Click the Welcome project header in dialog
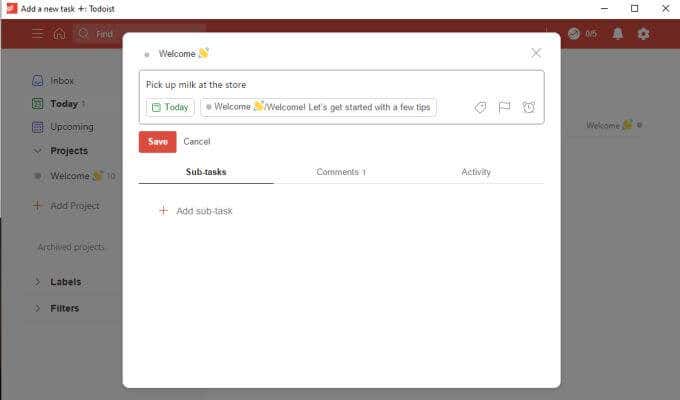Screen dimensions: 680x400 (x=177, y=54)
